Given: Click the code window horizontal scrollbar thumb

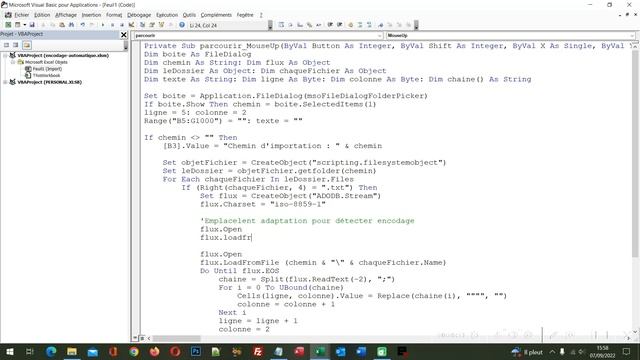Looking at the screenshot, I should (176, 338).
